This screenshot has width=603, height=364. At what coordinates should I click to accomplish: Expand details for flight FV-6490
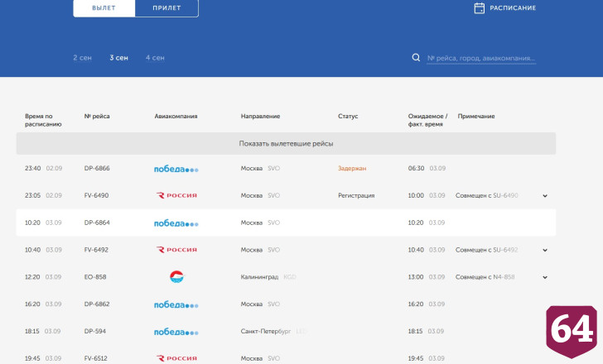545,196
